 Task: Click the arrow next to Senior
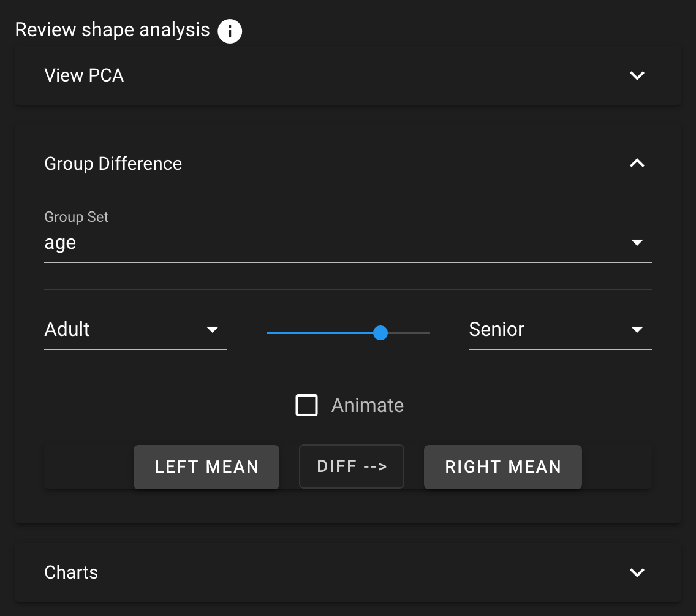[637, 330]
